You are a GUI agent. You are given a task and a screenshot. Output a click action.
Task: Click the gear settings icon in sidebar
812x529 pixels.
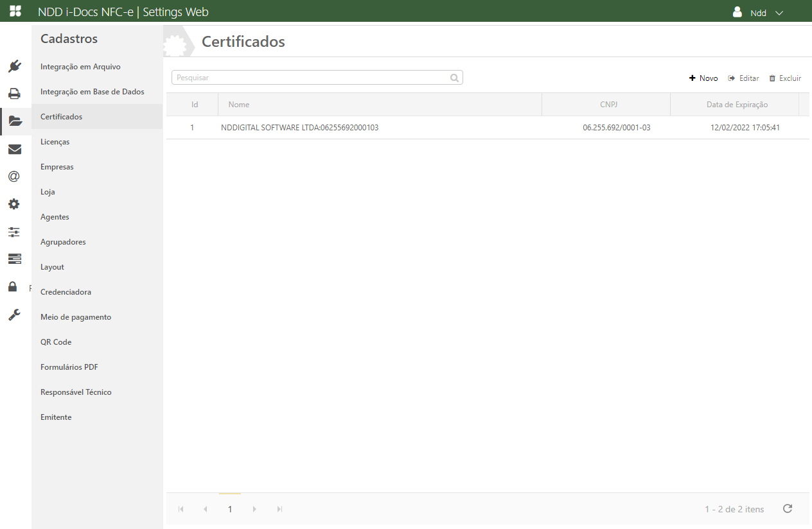[x=14, y=204]
